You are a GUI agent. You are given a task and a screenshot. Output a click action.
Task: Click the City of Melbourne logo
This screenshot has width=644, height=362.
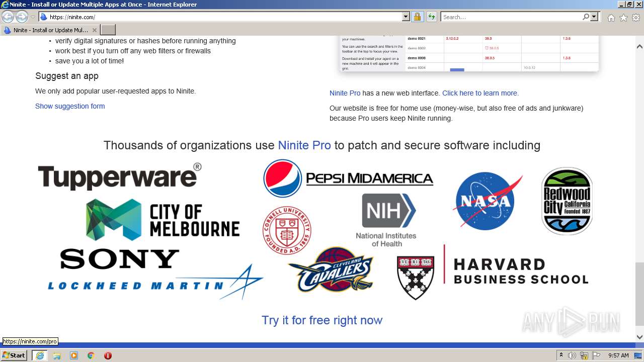[x=163, y=220]
